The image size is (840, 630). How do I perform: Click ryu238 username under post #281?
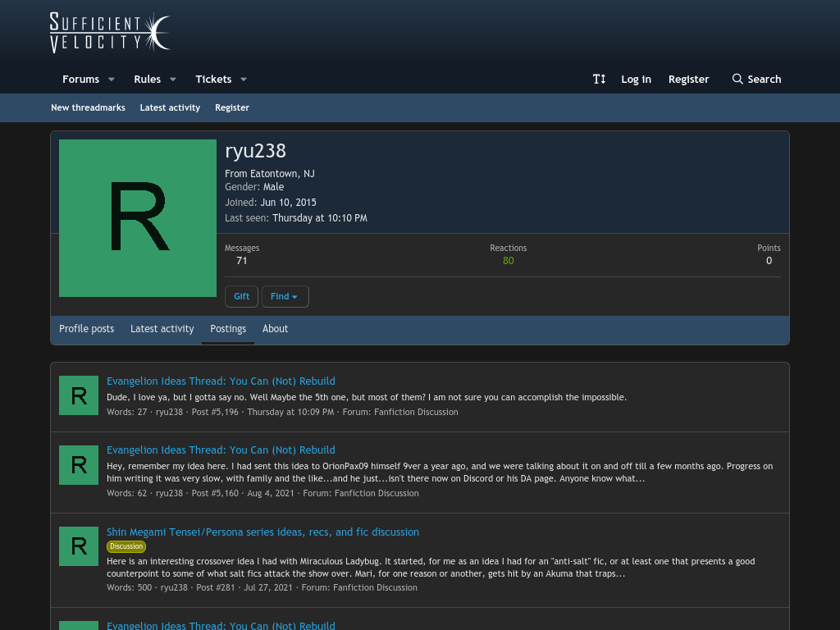coord(174,587)
